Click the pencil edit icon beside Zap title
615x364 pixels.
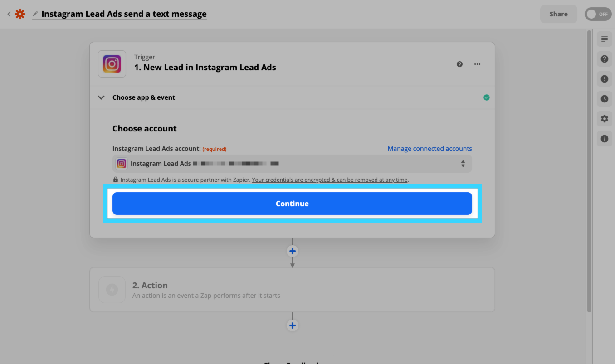point(35,14)
